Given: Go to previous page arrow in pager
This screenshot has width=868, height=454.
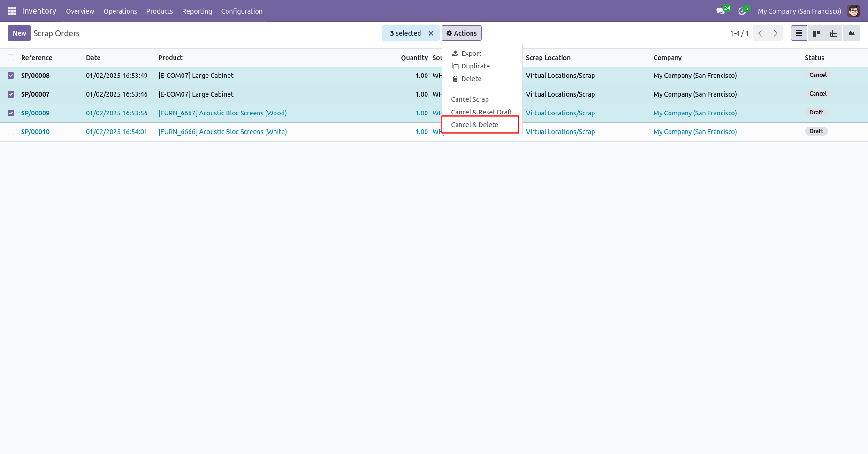Looking at the screenshot, I should click(760, 33).
